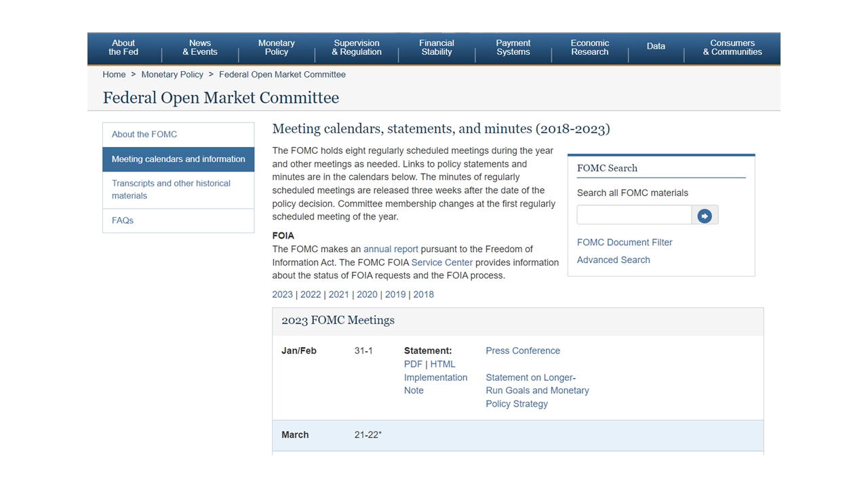Click into the FOMC search text field

(x=634, y=216)
